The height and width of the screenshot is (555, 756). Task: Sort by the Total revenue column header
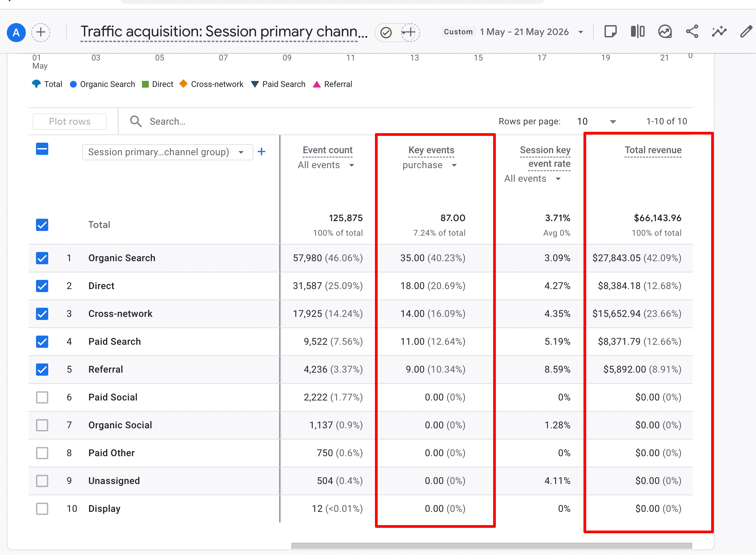coord(653,150)
